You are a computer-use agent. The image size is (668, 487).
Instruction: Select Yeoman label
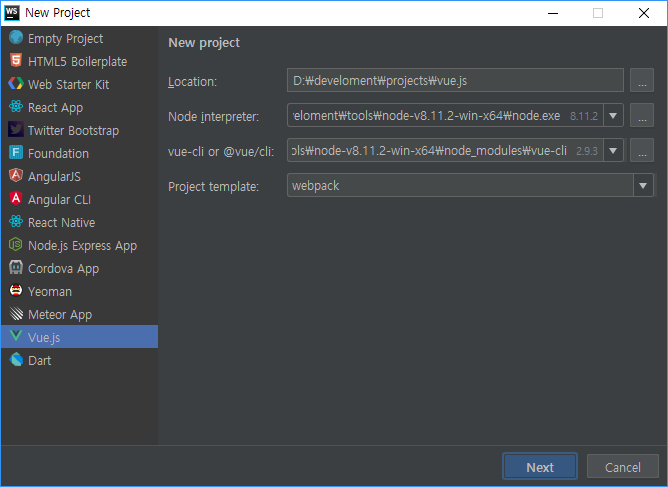point(50,292)
